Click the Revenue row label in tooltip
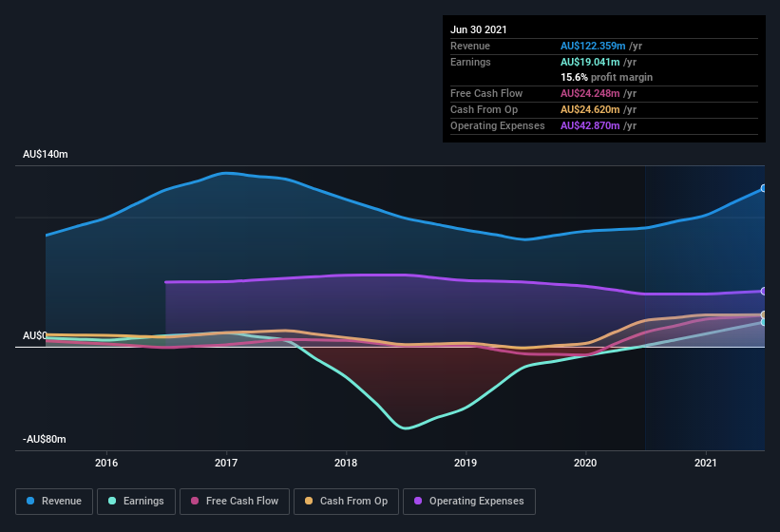780x532 pixels. coord(470,46)
